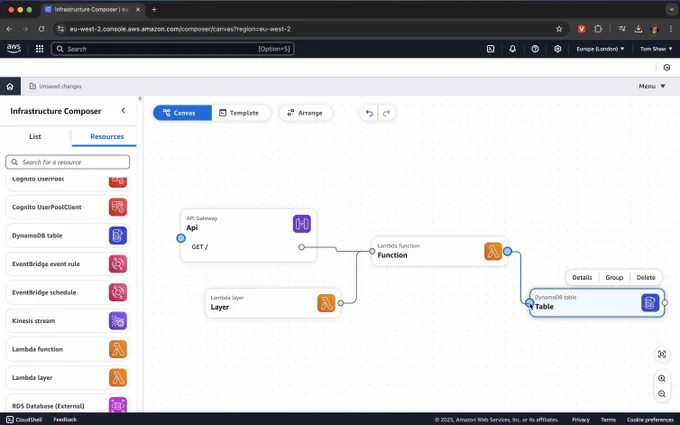
Task: Open CloudShell in the footer
Action: (x=24, y=419)
